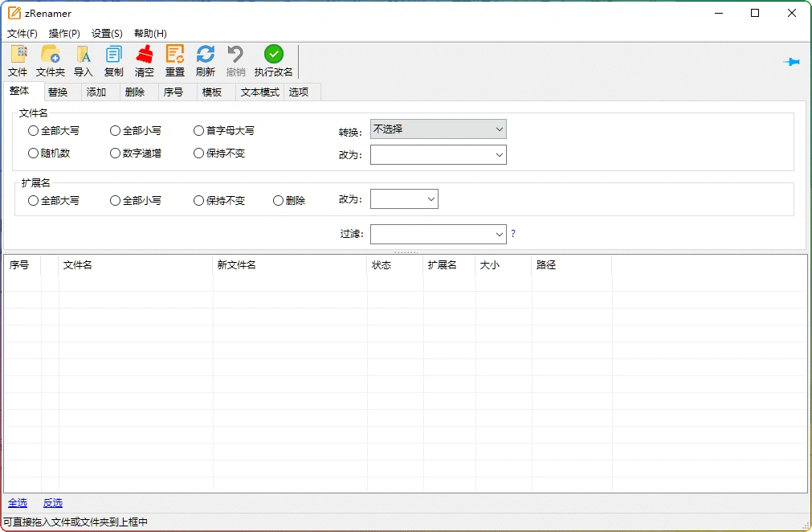The height and width of the screenshot is (532, 812).
Task: Open the 设置(S) menu
Action: (x=105, y=33)
